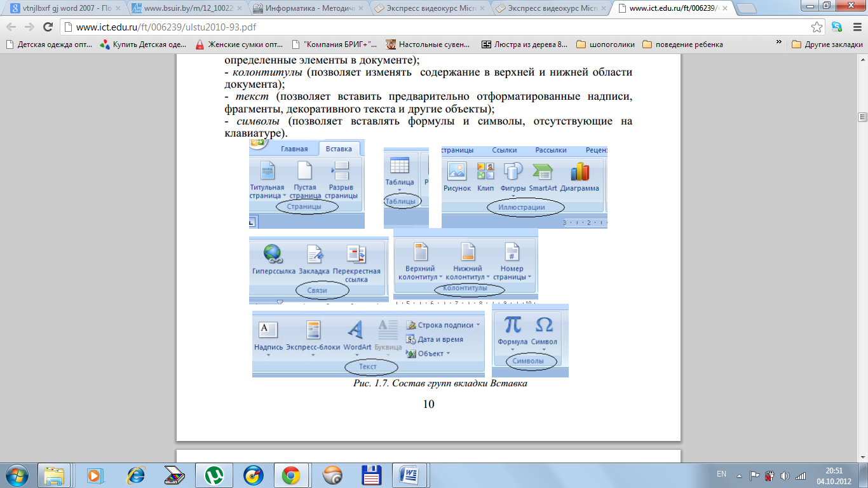Click the 'Номер страницы' icon in the figure
The width and height of the screenshot is (868, 488).
512,252
